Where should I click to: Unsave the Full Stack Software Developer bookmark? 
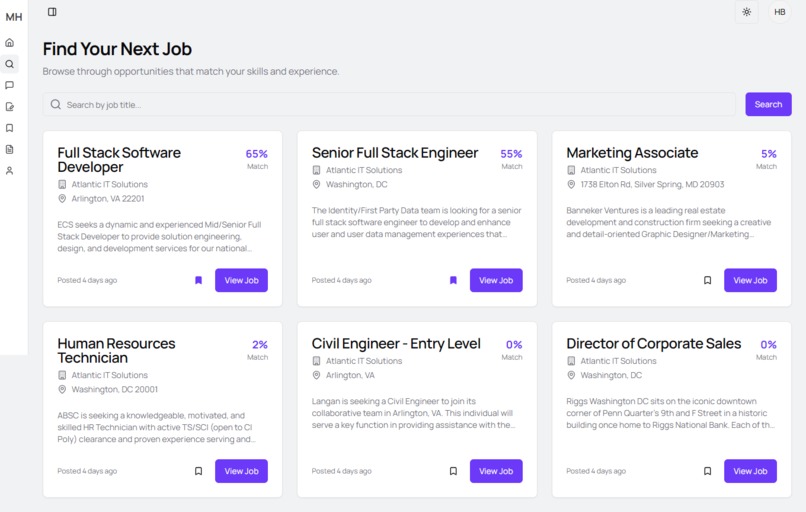click(x=198, y=280)
